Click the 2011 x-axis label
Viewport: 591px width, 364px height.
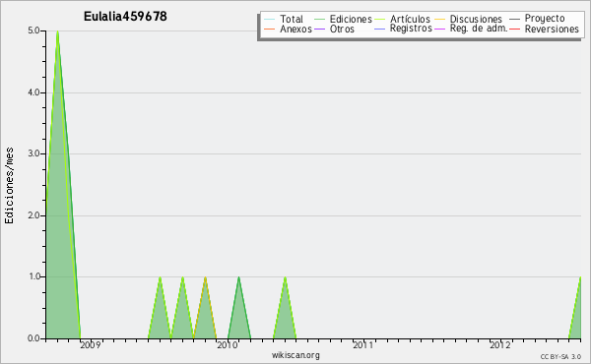pyautogui.click(x=363, y=344)
